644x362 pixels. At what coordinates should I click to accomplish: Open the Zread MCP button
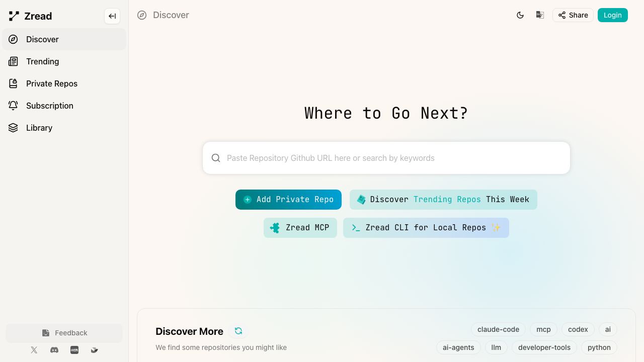[300, 228]
